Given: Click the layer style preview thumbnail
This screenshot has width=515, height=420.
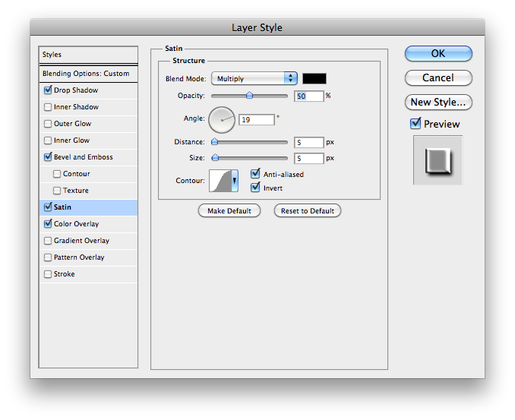Looking at the screenshot, I should 438,160.
